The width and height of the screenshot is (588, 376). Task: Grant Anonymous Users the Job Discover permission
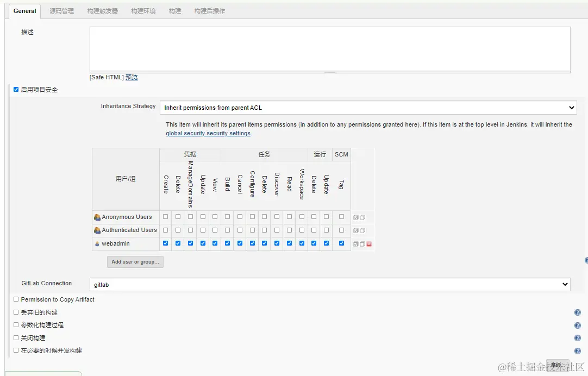click(277, 217)
